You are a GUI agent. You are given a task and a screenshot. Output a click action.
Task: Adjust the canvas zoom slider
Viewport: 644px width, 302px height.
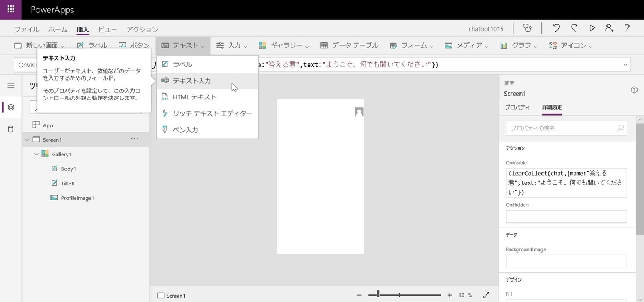click(x=405, y=294)
